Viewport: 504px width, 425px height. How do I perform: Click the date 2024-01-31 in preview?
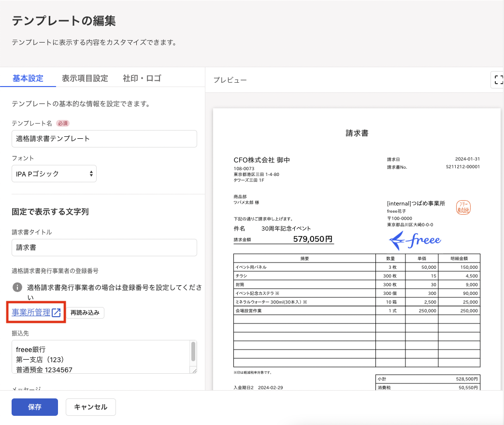[467, 159]
